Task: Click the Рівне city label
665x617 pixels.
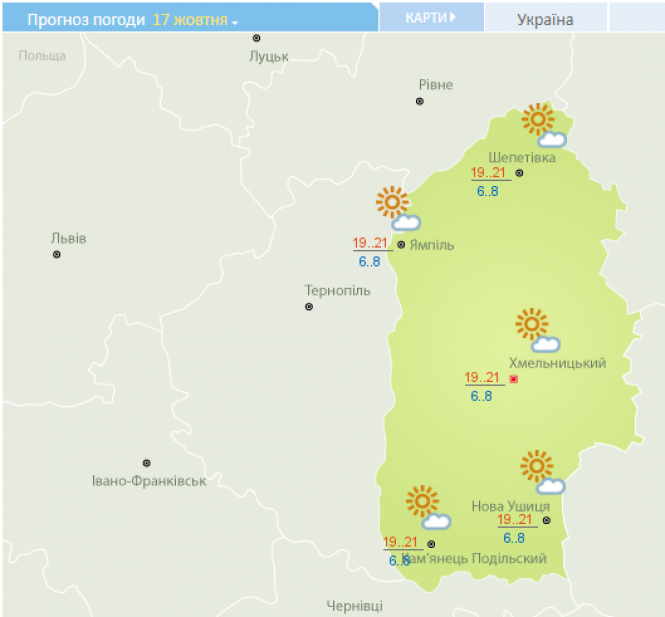Action: 435,85
